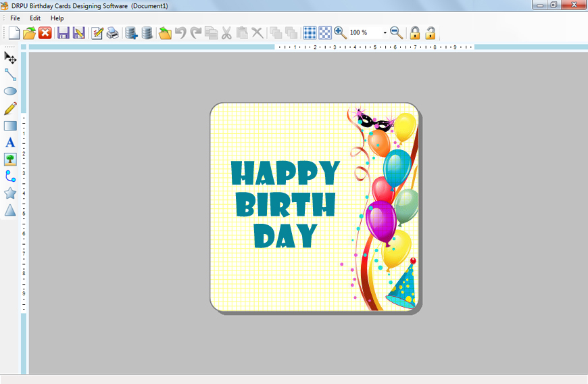The image size is (588, 384).
Task: Pick the pencil tool
Action: tap(10, 108)
